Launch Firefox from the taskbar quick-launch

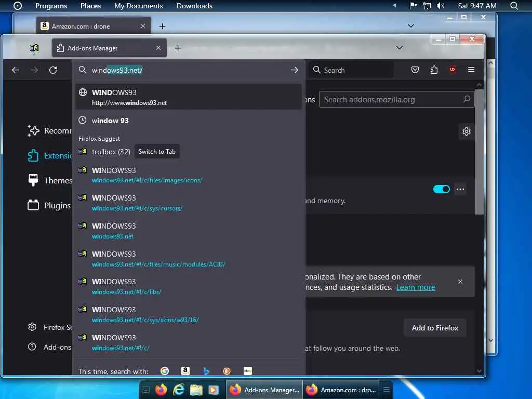(x=161, y=390)
